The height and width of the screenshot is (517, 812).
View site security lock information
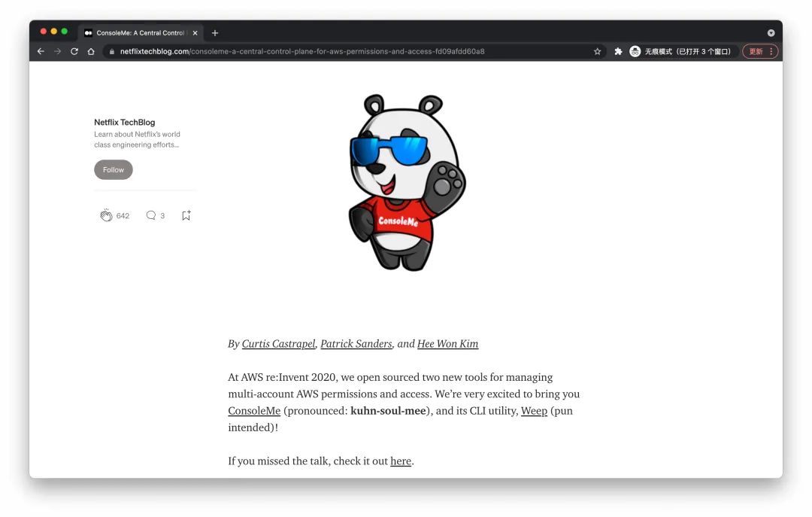tap(112, 51)
